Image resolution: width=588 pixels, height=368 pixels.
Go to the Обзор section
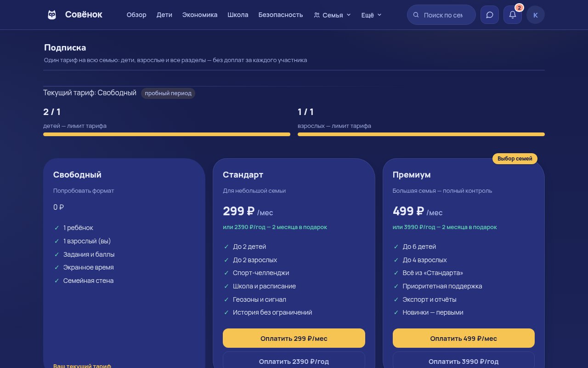coord(136,15)
